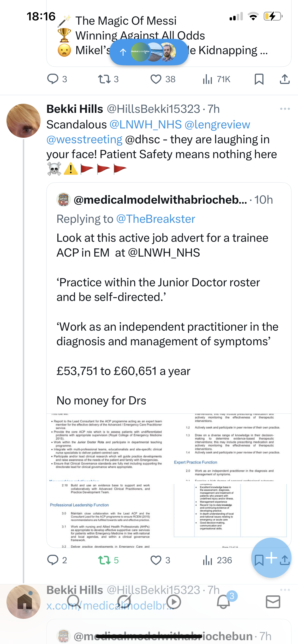View Bekki Hills' profile picture

[24, 121]
